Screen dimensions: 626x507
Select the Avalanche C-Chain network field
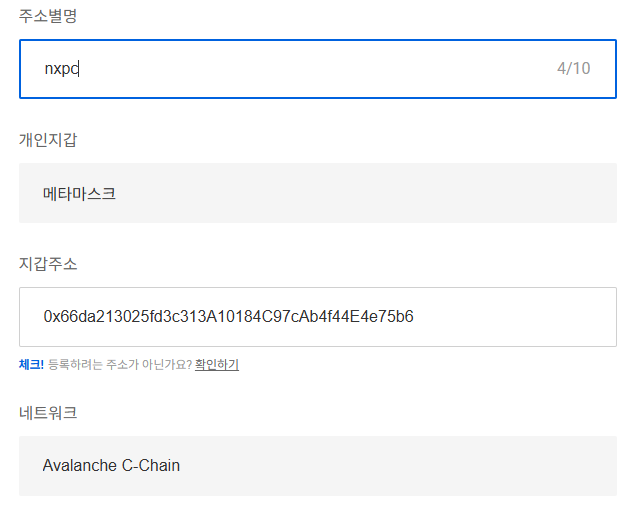click(x=318, y=466)
